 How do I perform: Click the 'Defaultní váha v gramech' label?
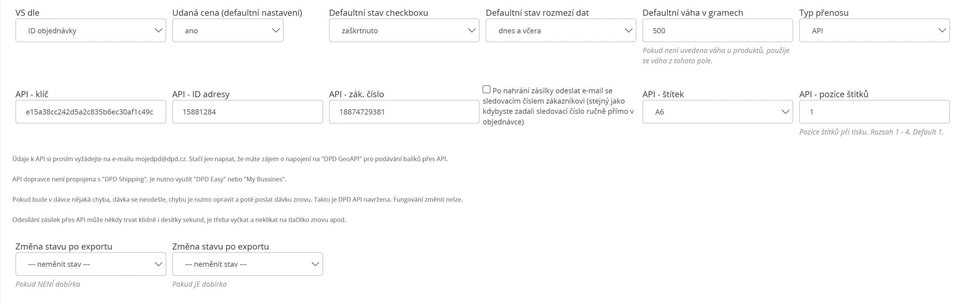pos(692,12)
